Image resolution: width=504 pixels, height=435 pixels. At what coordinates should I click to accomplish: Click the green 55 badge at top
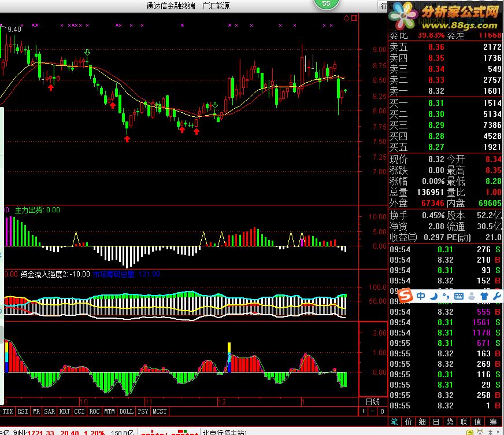326,4
